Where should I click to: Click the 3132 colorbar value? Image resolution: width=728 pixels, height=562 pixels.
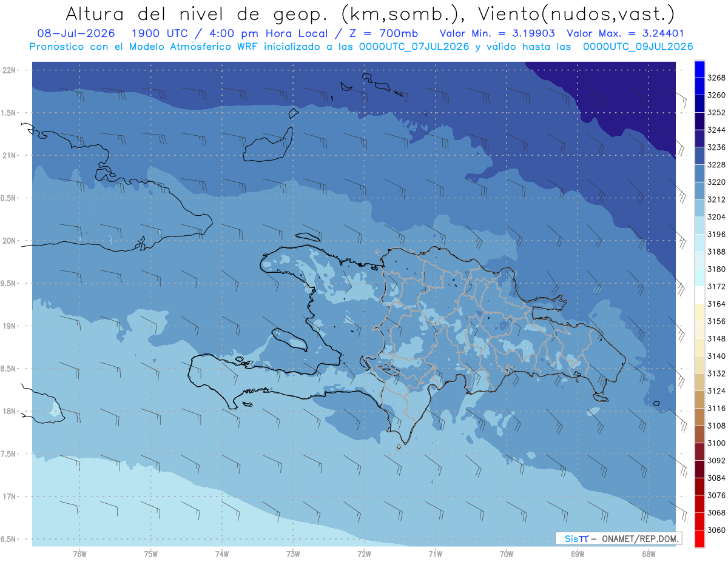pos(716,373)
